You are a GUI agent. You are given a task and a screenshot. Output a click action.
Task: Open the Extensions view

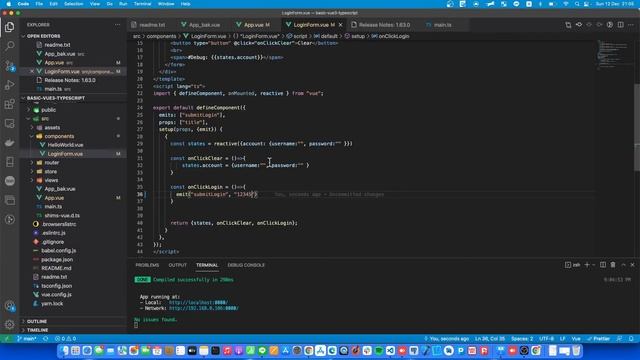9,104
